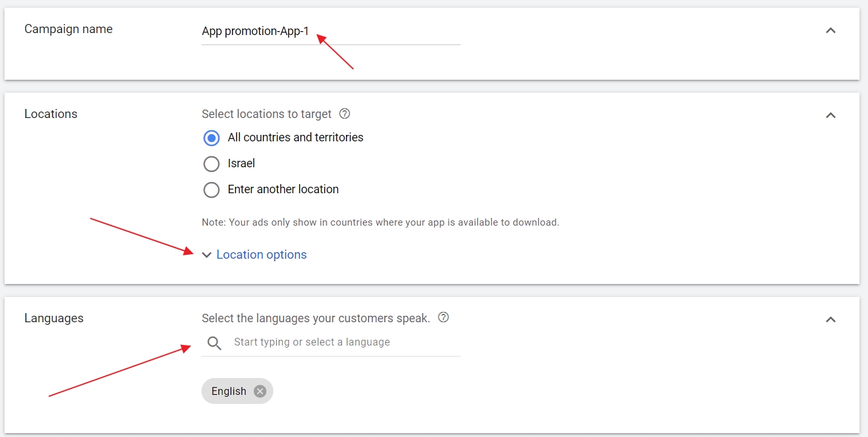Viewport: 868px width, 437px height.
Task: Select Enter another location radio button
Action: pyautogui.click(x=211, y=190)
